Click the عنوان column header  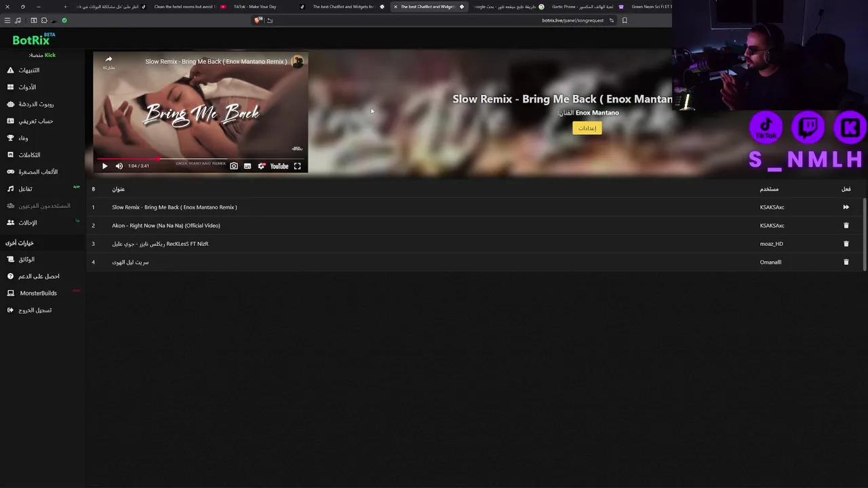119,189
